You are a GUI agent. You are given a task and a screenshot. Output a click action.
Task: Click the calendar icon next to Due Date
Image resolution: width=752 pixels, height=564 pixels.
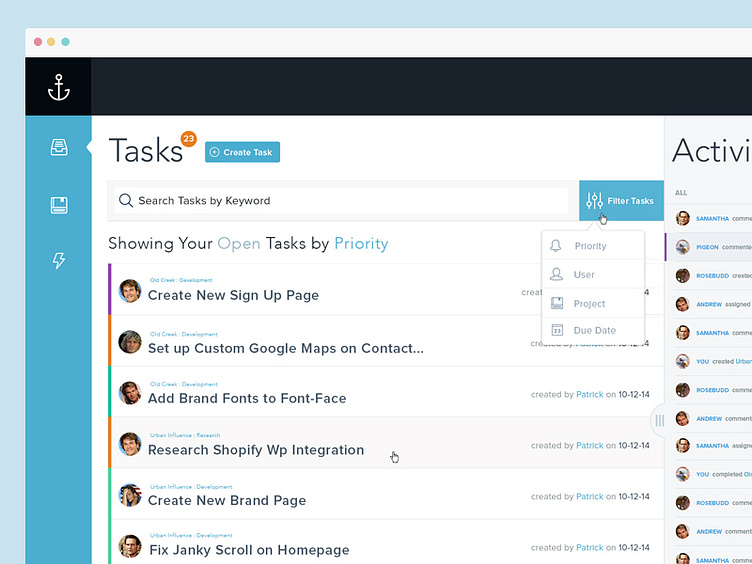(x=557, y=330)
